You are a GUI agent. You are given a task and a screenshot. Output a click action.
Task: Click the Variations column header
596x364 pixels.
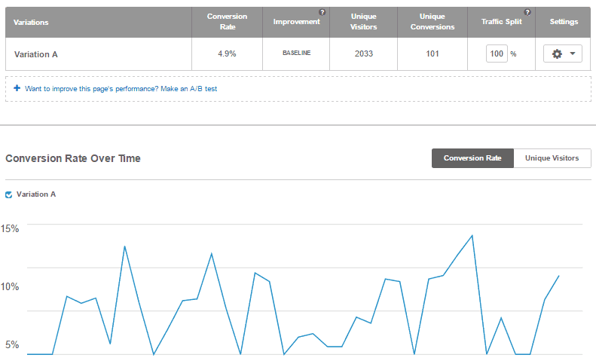point(31,23)
